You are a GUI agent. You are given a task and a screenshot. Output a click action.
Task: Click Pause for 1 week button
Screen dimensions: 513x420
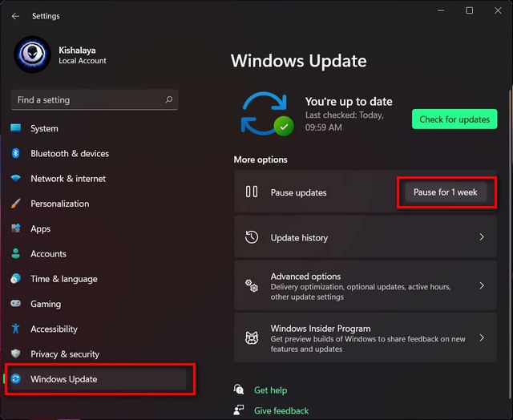pos(446,192)
